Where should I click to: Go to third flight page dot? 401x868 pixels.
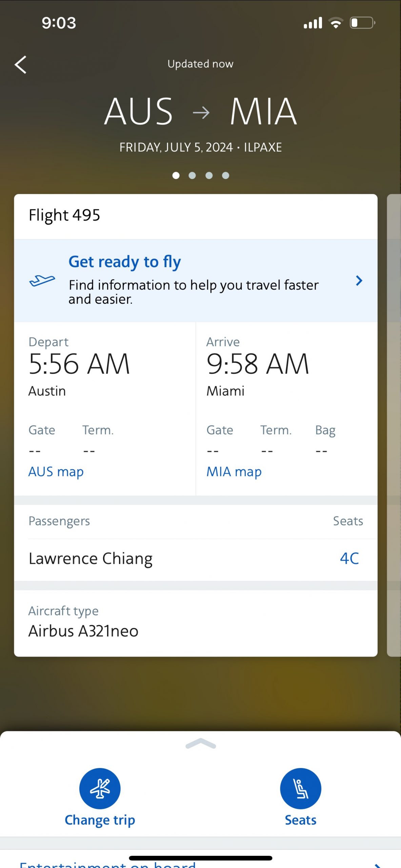(209, 175)
